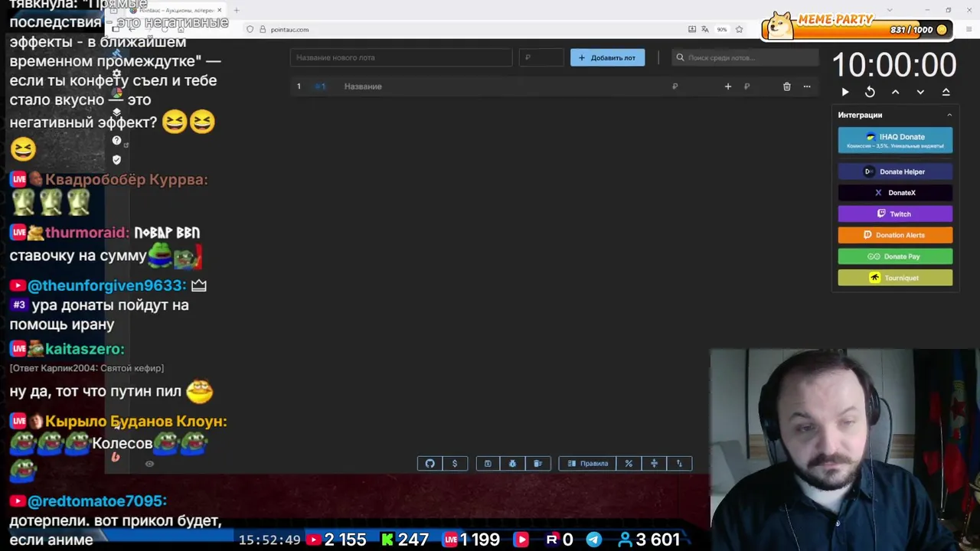Close the Pointauc browser tab

[219, 10]
